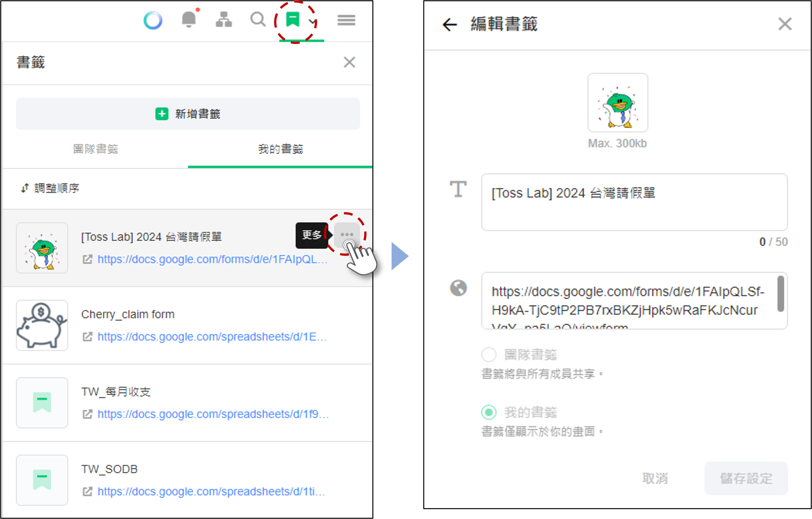This screenshot has height=519, width=812.
Task: Select the 我的書籤 radio option
Action: pos(488,412)
